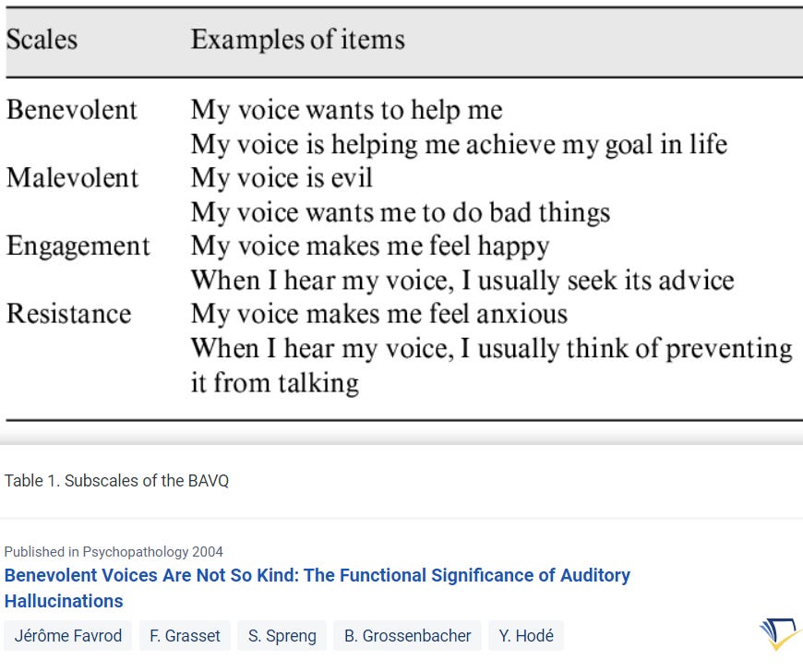Click the BAVQ subscales table image
Image resolution: width=803 pixels, height=672 pixels.
401,222
